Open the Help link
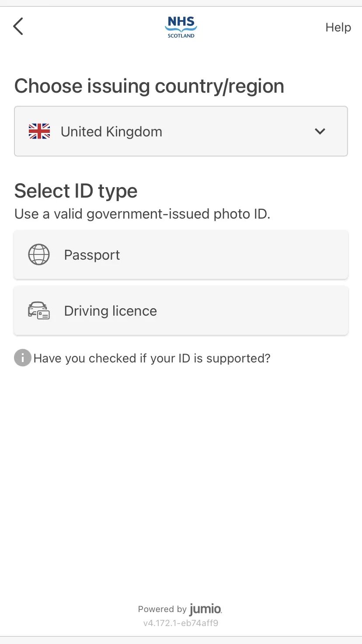The height and width of the screenshot is (644, 362). click(x=338, y=28)
